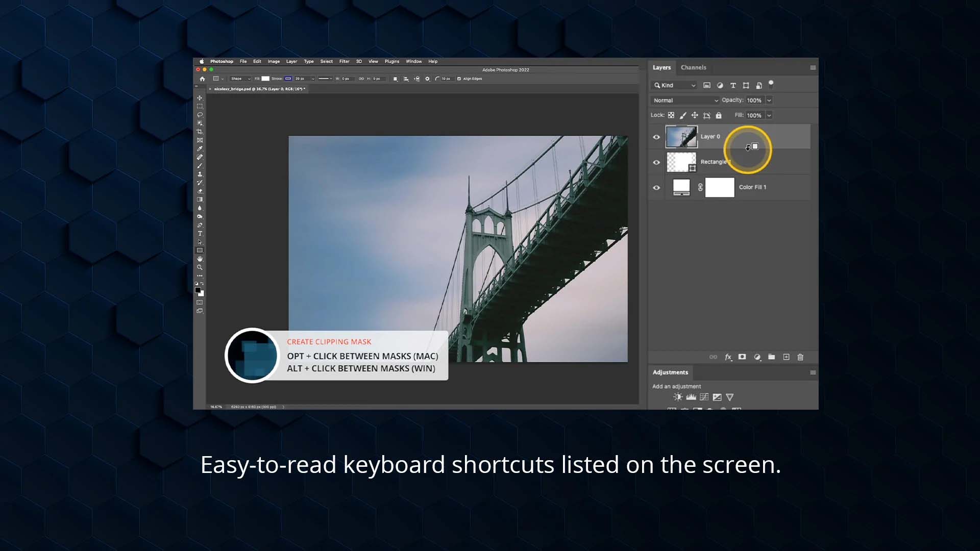Click the Stroke color swatch

click(288, 79)
